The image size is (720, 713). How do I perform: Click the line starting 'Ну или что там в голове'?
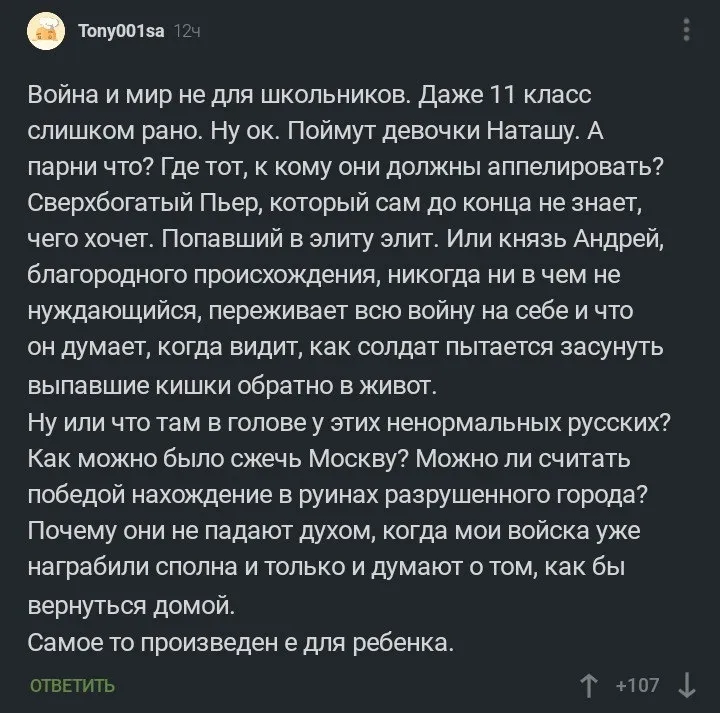349,422
